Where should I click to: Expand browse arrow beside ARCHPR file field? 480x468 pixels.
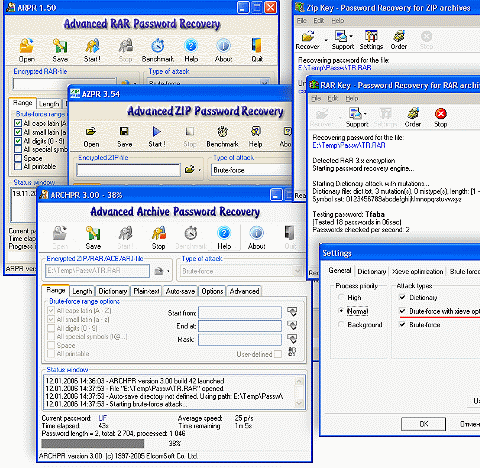[168, 271]
